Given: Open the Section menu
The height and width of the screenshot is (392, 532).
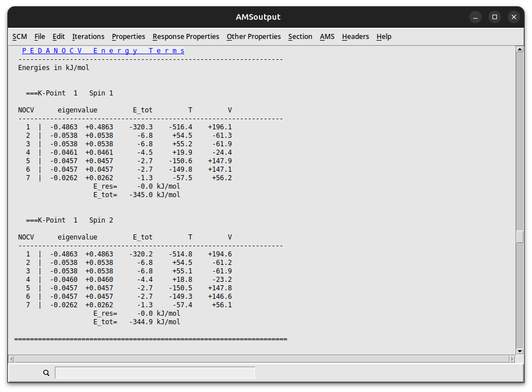Looking at the screenshot, I should tap(300, 36).
